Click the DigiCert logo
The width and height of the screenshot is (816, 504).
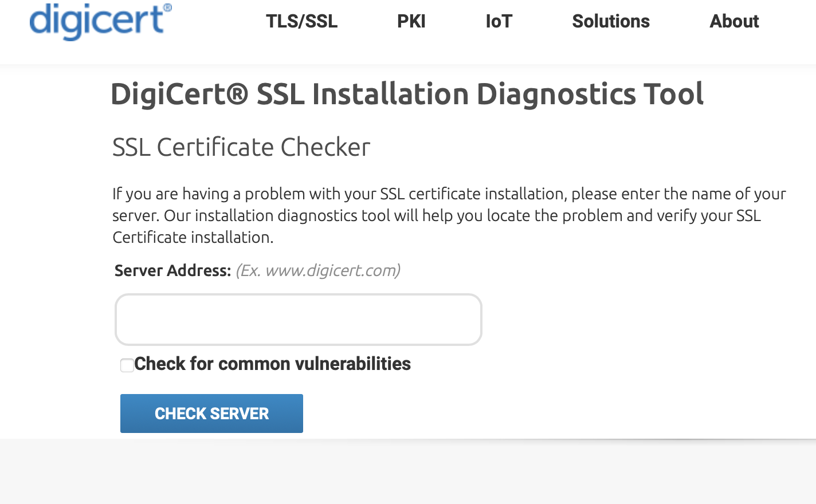(x=97, y=22)
